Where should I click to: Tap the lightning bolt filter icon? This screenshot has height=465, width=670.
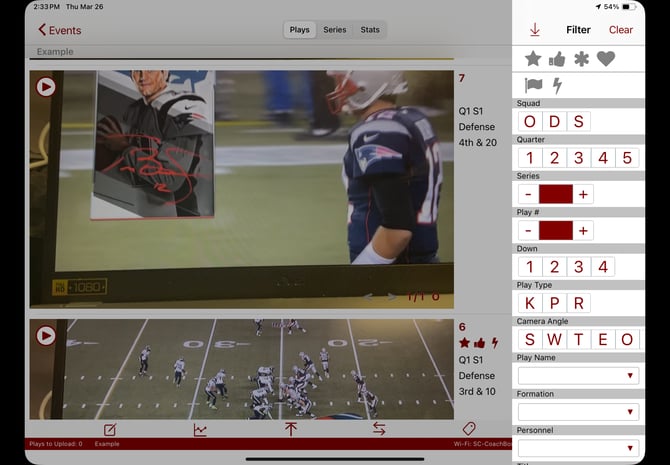point(557,86)
